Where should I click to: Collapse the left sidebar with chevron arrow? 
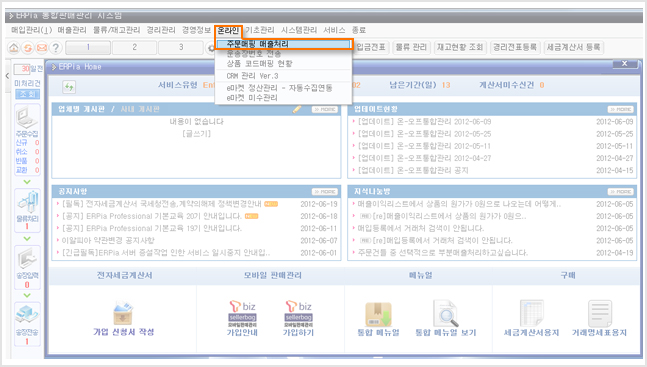(x=7, y=76)
